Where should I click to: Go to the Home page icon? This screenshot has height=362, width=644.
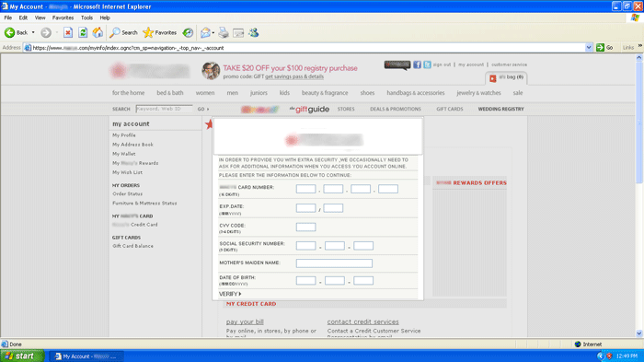point(98,32)
